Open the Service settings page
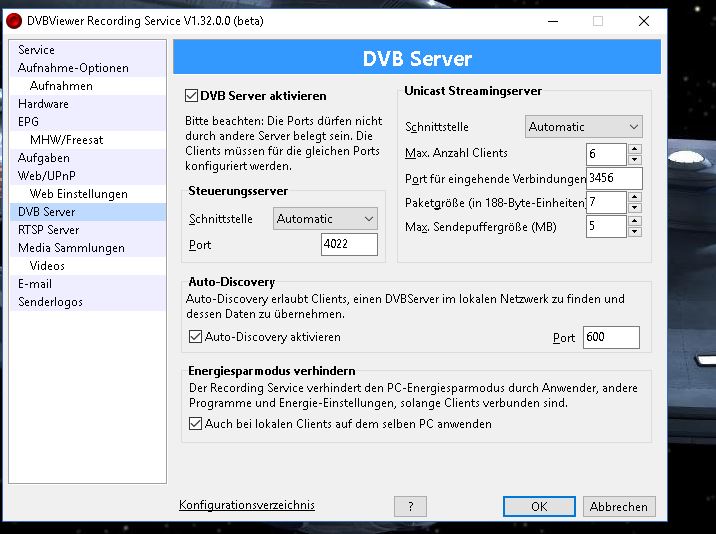716x534 pixels. [x=88, y=50]
